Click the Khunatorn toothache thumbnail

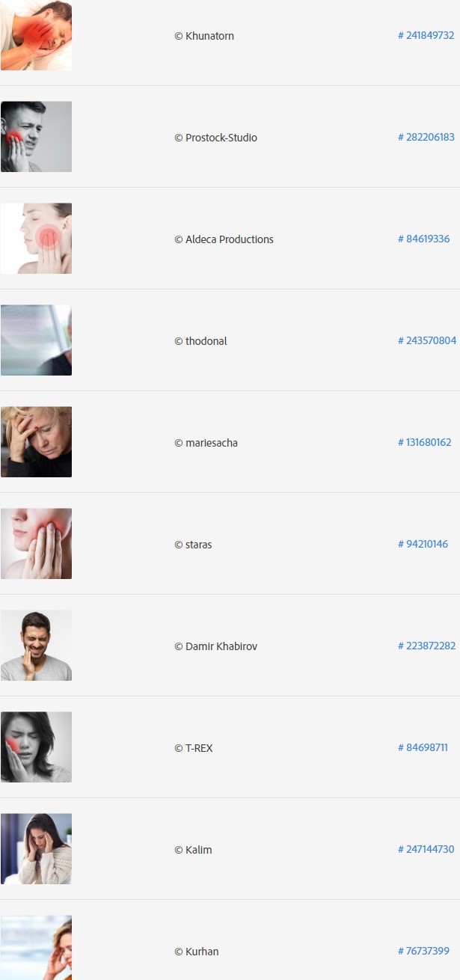point(36,35)
